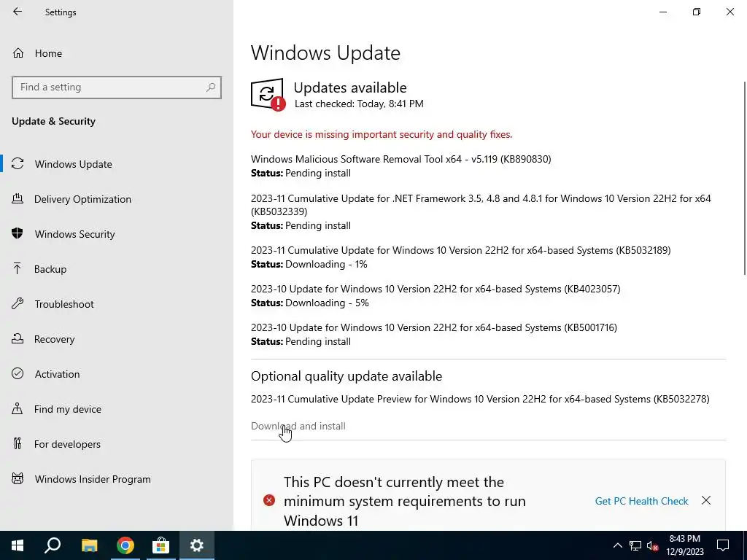Click the network icon in system tray
Image resolution: width=747 pixels, height=560 pixels.
click(635, 545)
